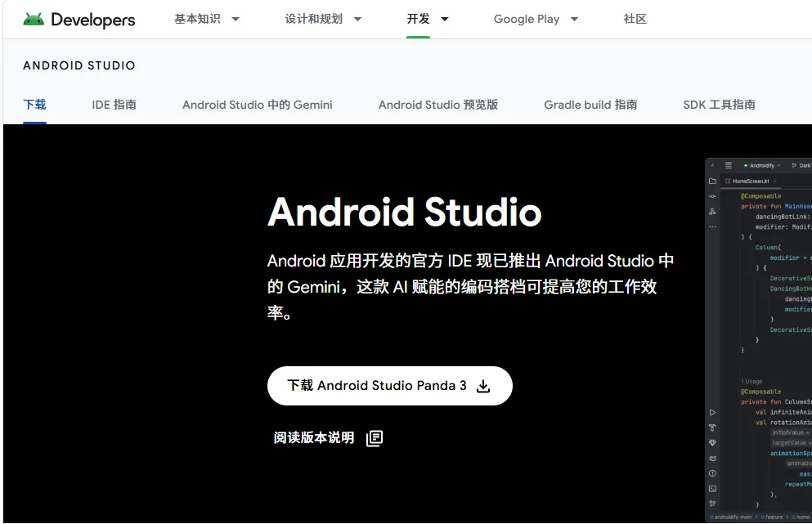Open the Google Play nav menu
The width and height of the screenshot is (812, 524).
tap(526, 19)
